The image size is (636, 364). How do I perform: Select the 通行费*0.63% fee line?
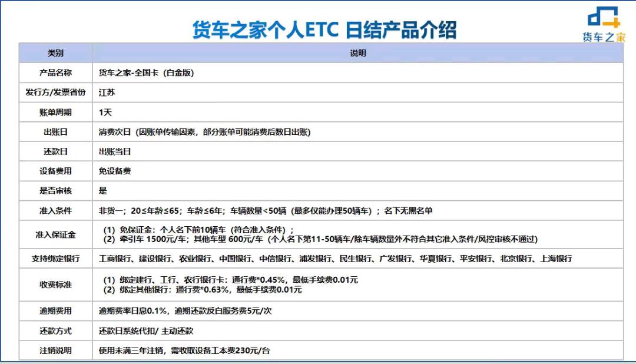(203, 289)
